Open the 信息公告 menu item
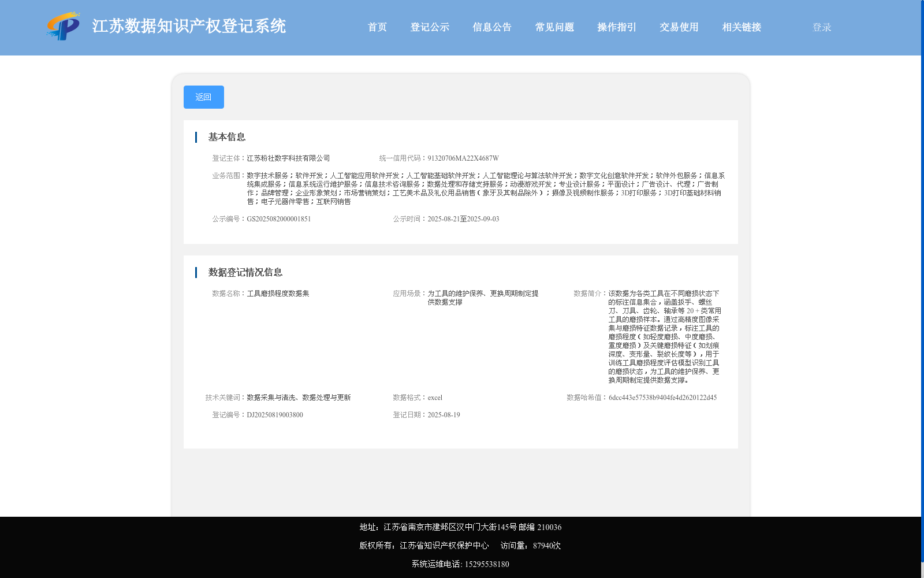This screenshot has height=578, width=924. coord(492,27)
